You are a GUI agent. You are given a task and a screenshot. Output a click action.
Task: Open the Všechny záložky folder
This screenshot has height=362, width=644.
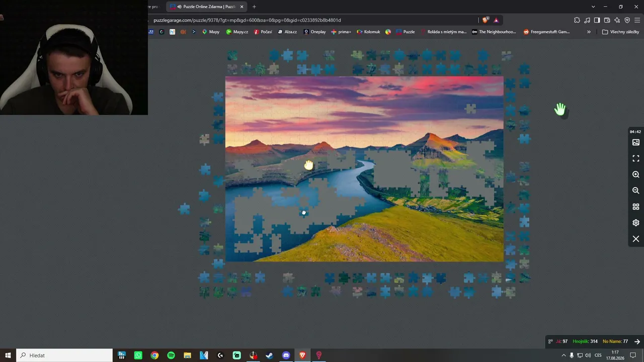(620, 32)
